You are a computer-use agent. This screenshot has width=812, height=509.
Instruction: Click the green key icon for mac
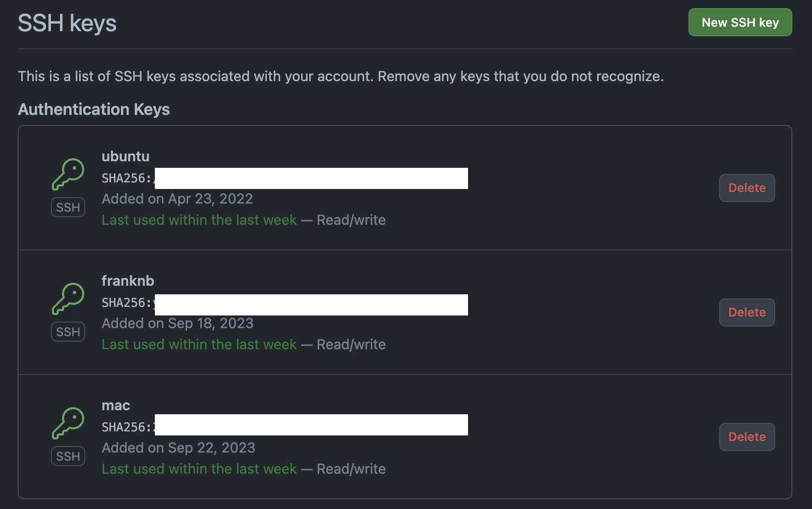[68, 423]
